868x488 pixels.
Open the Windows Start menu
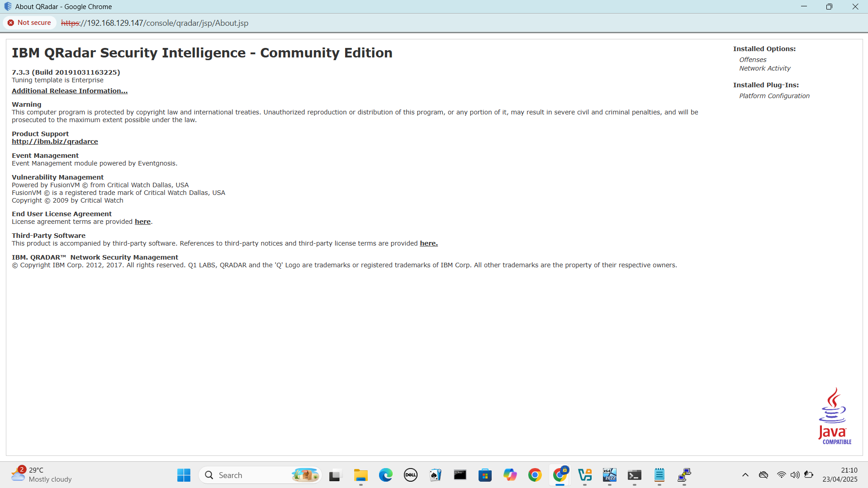[x=184, y=475]
